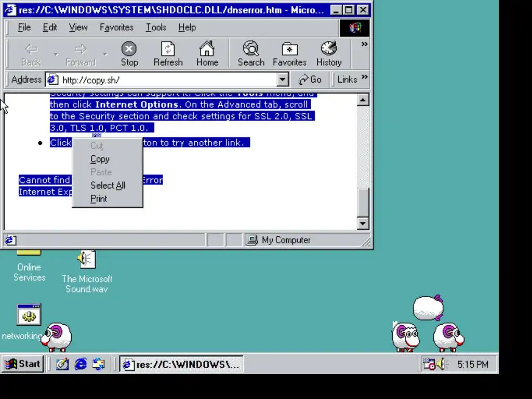
Task: Expand the Links bar chevron
Action: (364, 77)
